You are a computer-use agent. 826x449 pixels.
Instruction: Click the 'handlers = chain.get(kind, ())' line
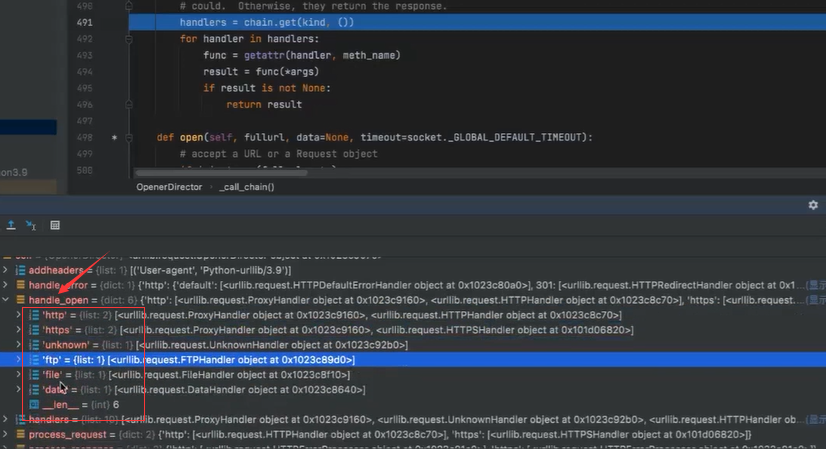(x=267, y=22)
